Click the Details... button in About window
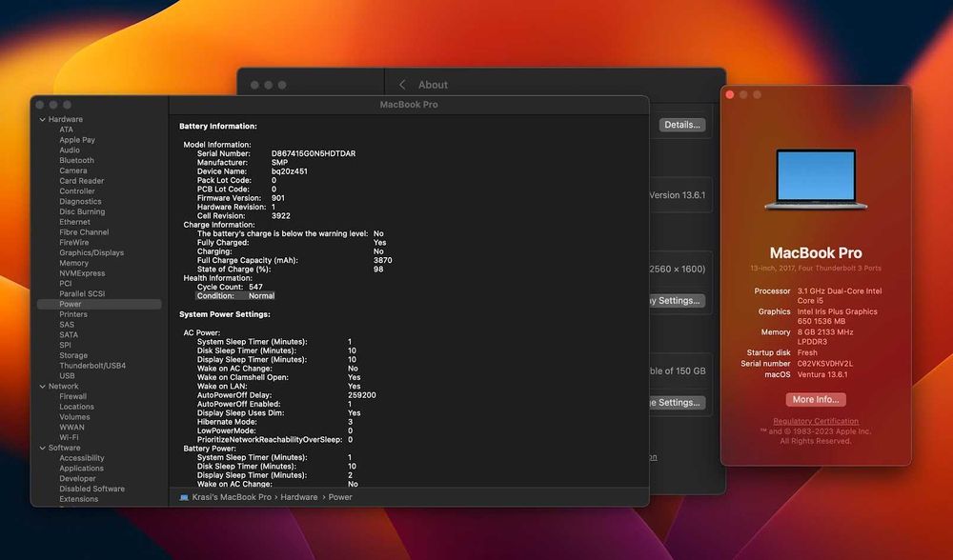The image size is (953, 560). click(682, 125)
